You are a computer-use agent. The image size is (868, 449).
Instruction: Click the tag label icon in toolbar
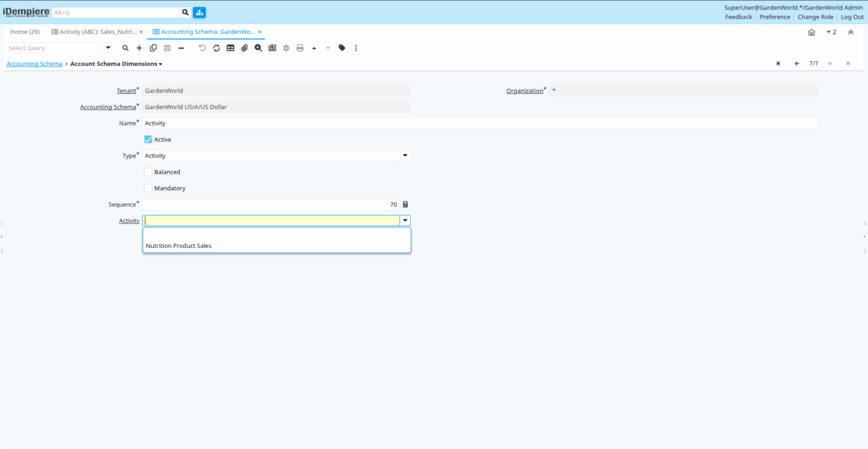click(342, 48)
